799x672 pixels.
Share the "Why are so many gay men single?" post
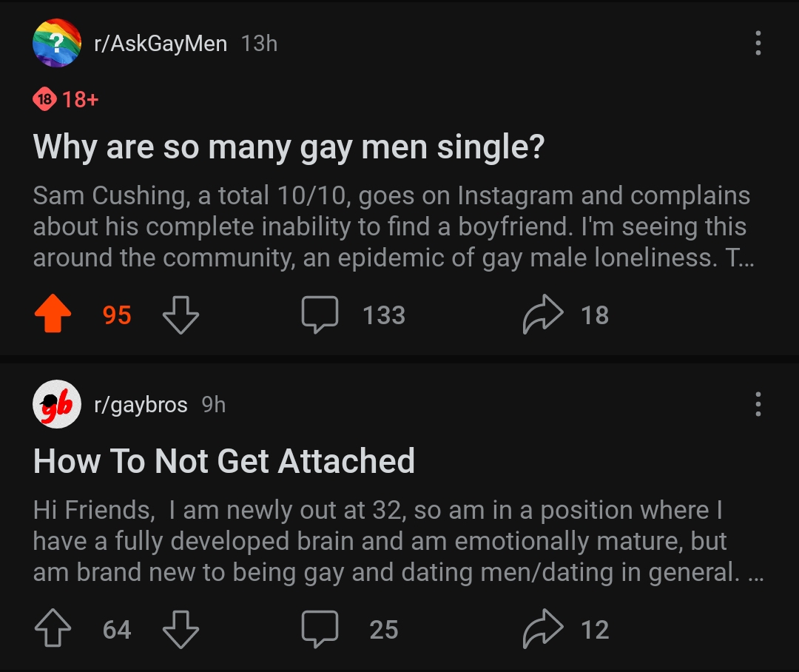pos(543,315)
